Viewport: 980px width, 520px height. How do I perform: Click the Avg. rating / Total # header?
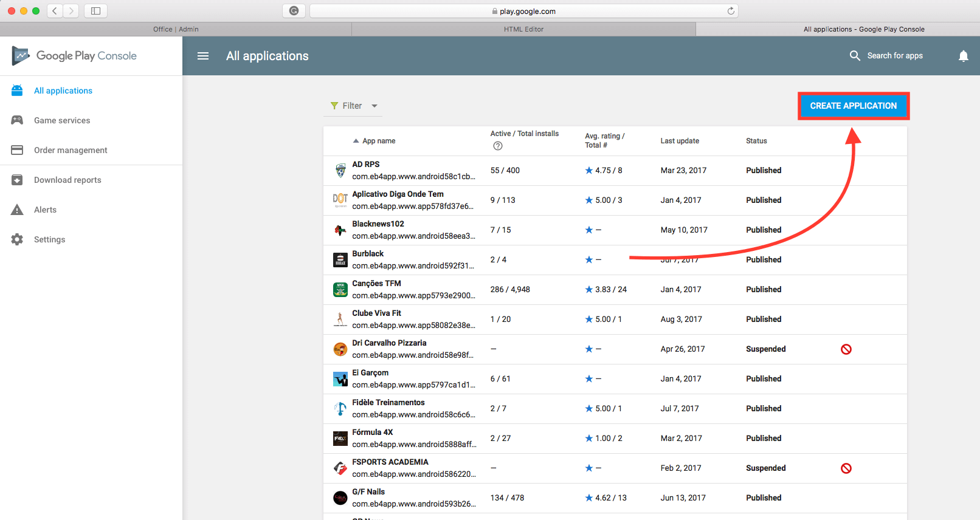(x=605, y=141)
